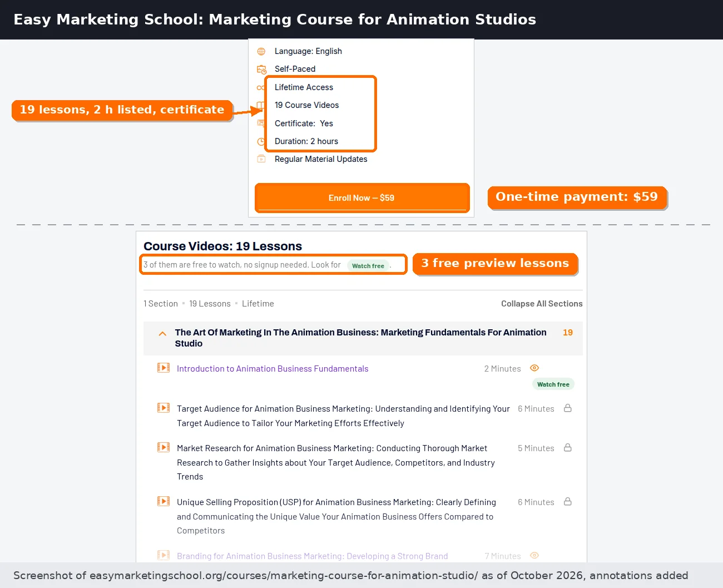This screenshot has height=588, width=723.
Task: Open the Unique Selling Proposition (USP) lesson
Action: coord(336,517)
